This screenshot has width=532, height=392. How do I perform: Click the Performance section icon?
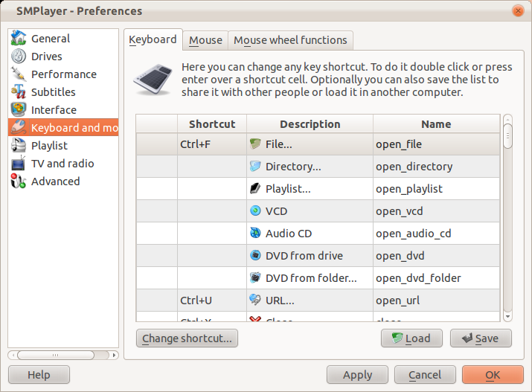coord(19,74)
